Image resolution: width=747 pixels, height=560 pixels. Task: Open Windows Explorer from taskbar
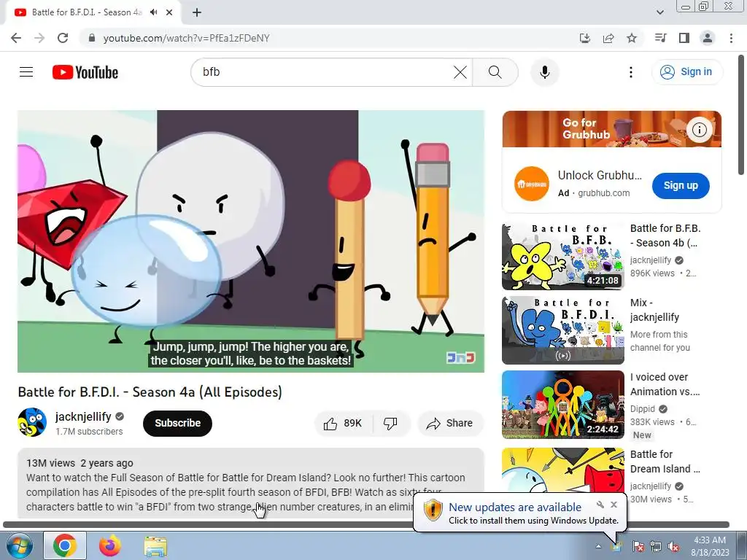tap(155, 545)
